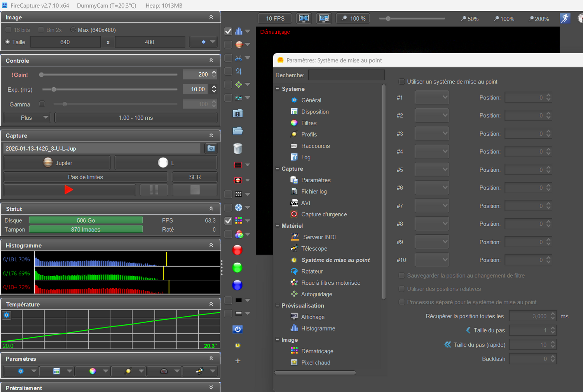
Task: Uncheck the histogram tool checkbox
Action: click(228, 31)
